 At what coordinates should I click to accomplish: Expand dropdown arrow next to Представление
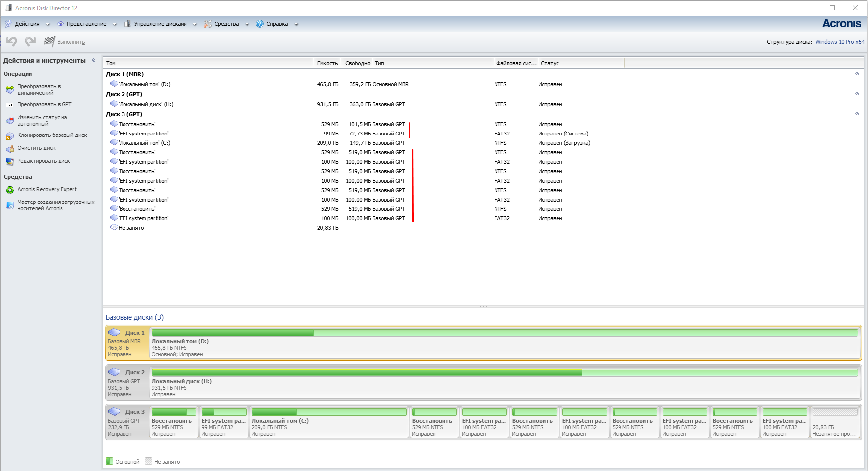115,24
